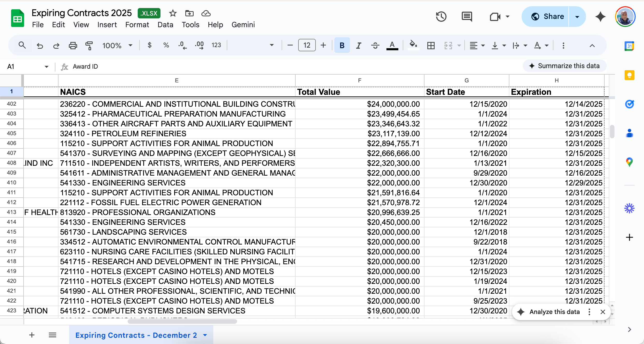The image size is (644, 344).
Task: Open the fill color picker
Action: tap(413, 45)
